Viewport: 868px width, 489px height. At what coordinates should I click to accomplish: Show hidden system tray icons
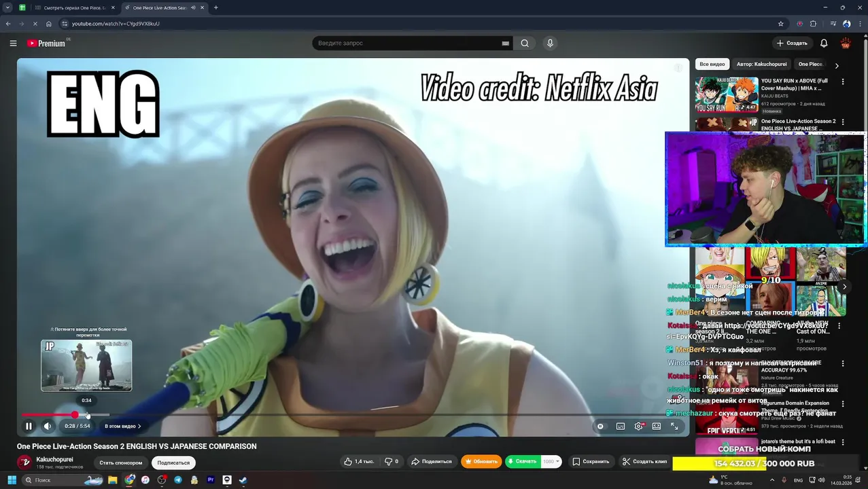[771, 480]
